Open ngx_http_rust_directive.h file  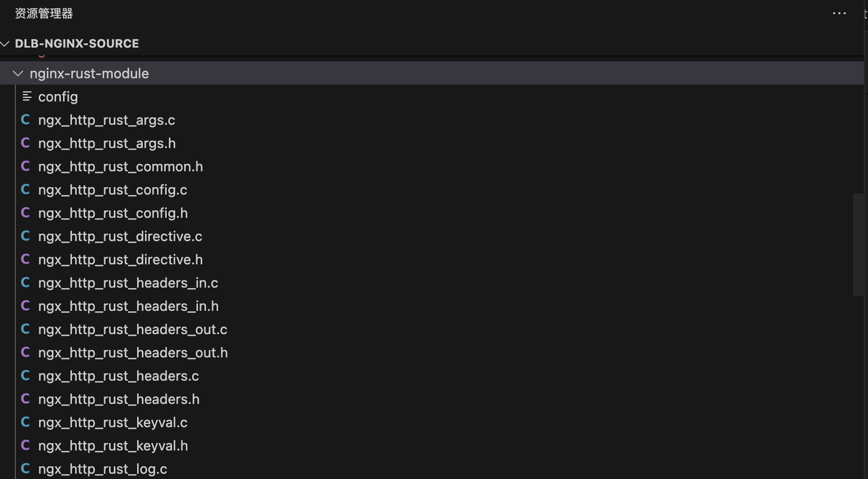coord(121,259)
